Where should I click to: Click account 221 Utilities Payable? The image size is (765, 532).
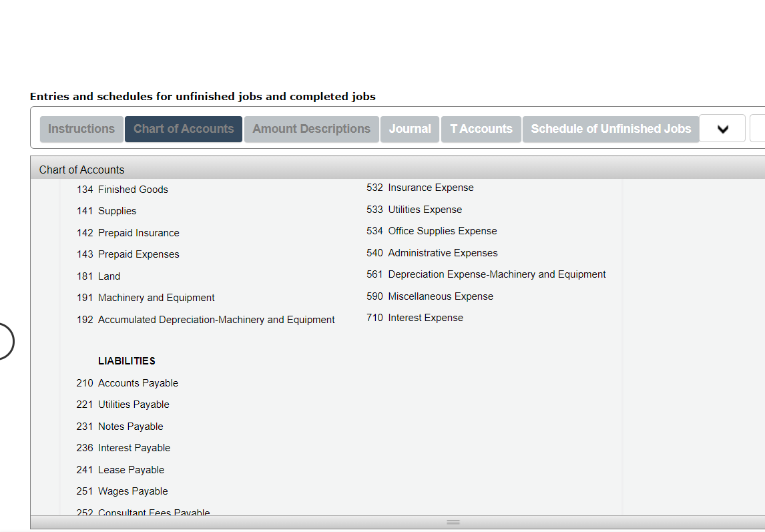[122, 405]
